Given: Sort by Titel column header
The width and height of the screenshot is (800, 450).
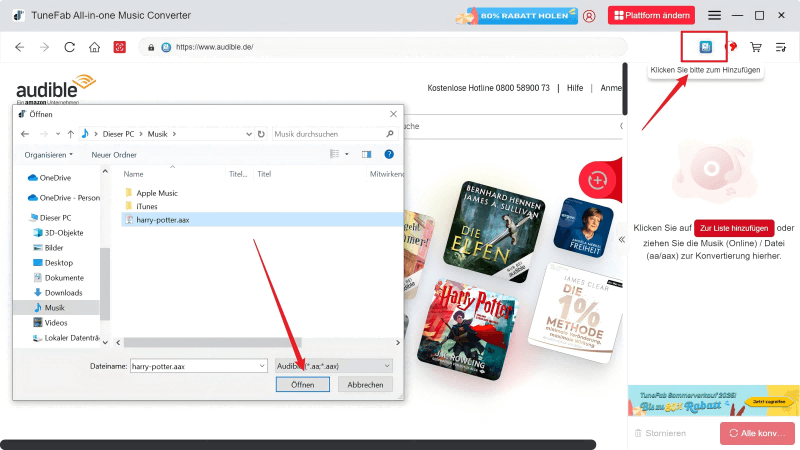Looking at the screenshot, I should (x=264, y=174).
